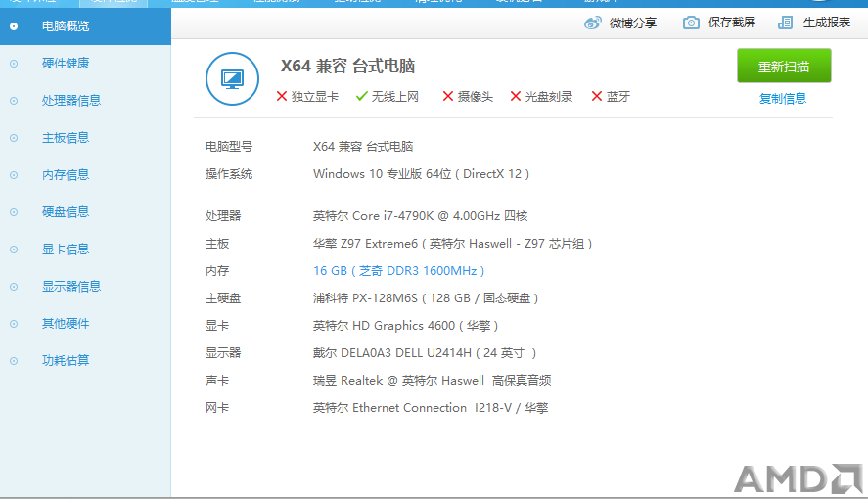The width and height of the screenshot is (868, 499).
Task: Click the red X beside 摄像头
Action: coord(448,96)
